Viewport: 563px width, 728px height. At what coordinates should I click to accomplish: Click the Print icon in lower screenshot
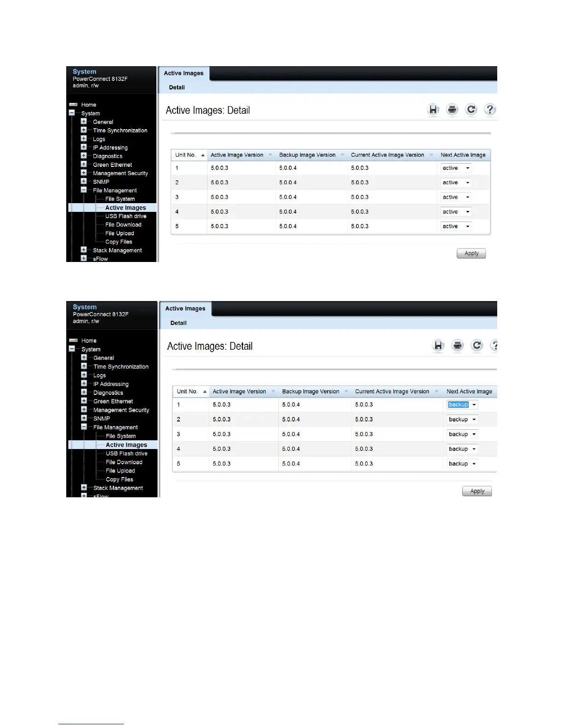click(458, 346)
